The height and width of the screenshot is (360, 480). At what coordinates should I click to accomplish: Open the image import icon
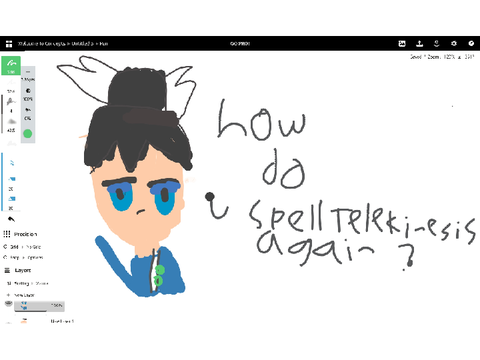402,44
